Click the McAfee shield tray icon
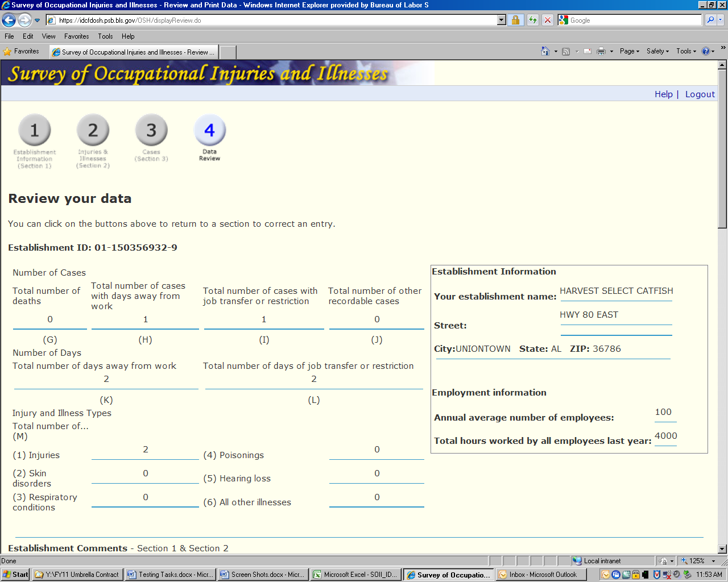Image resolution: width=728 pixels, height=582 pixels. pyautogui.click(x=657, y=575)
